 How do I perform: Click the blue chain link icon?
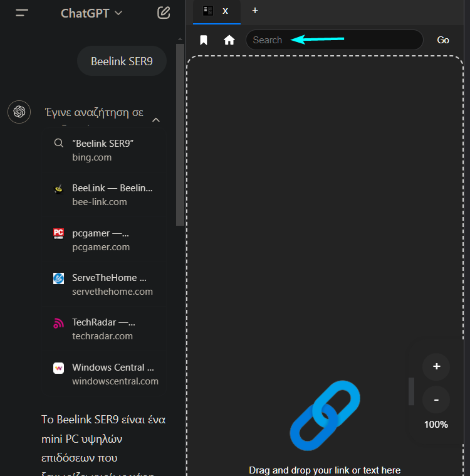pos(325,415)
